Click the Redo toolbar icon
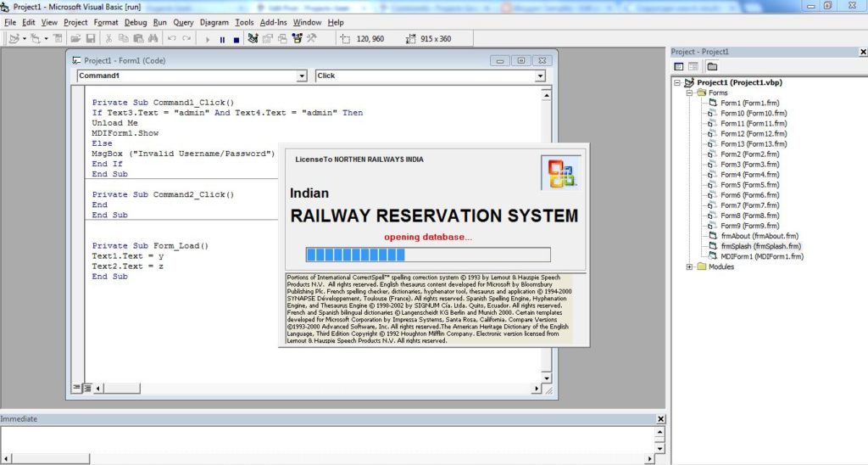868x465 pixels. tap(186, 39)
